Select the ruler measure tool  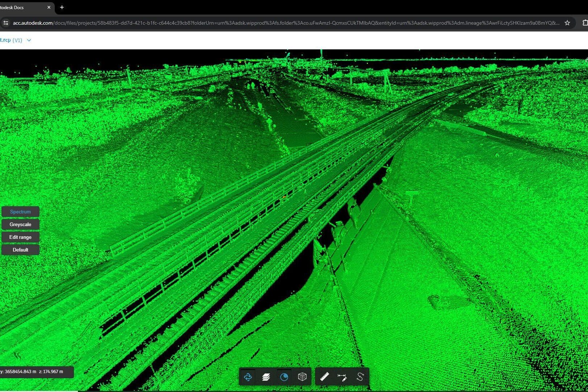tap(324, 377)
